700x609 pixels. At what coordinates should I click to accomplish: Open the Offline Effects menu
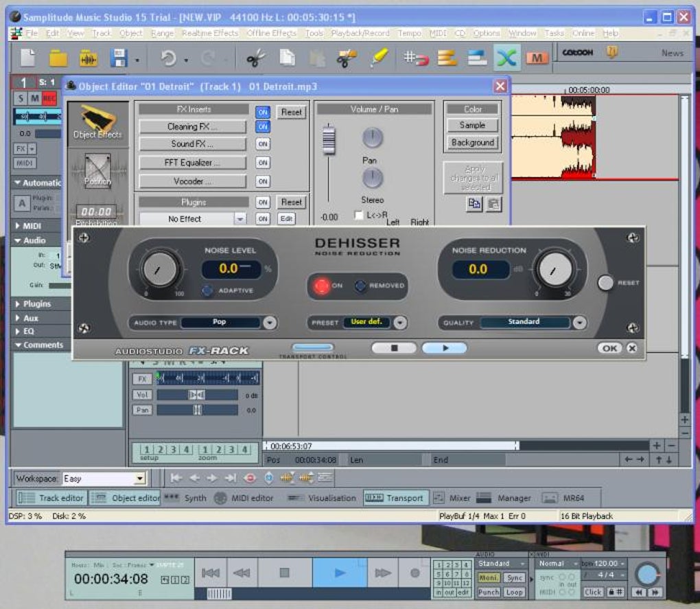pyautogui.click(x=271, y=33)
